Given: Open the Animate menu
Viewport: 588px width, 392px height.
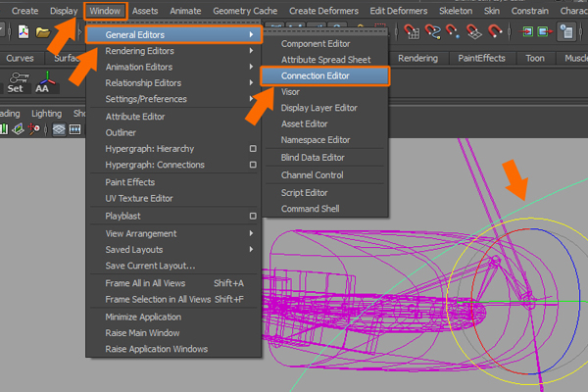Looking at the screenshot, I should click(185, 11).
